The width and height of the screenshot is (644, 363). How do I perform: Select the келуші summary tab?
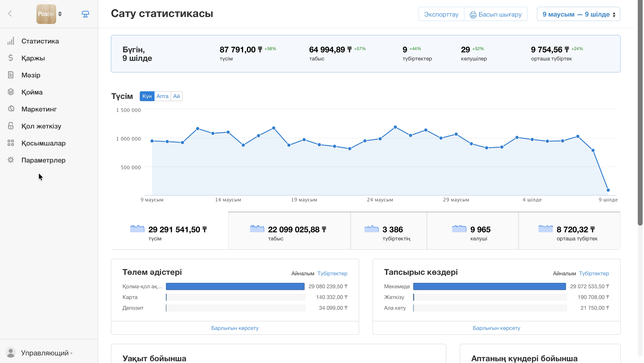(472, 231)
